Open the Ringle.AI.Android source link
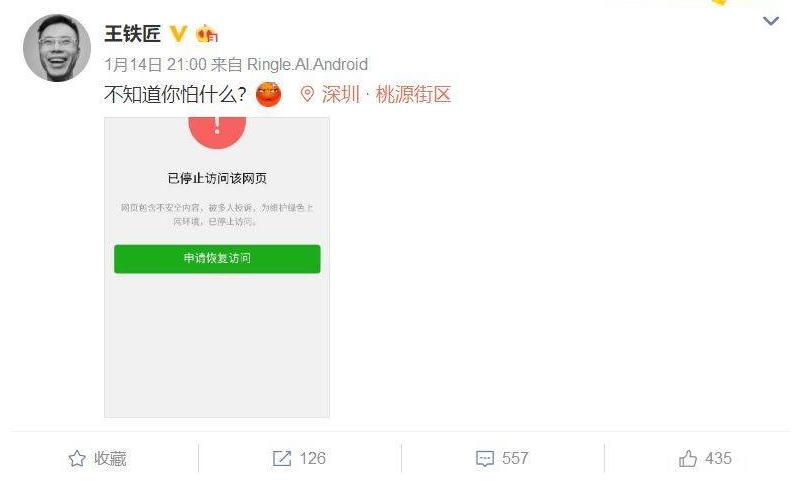The width and height of the screenshot is (792, 481). 307,65
